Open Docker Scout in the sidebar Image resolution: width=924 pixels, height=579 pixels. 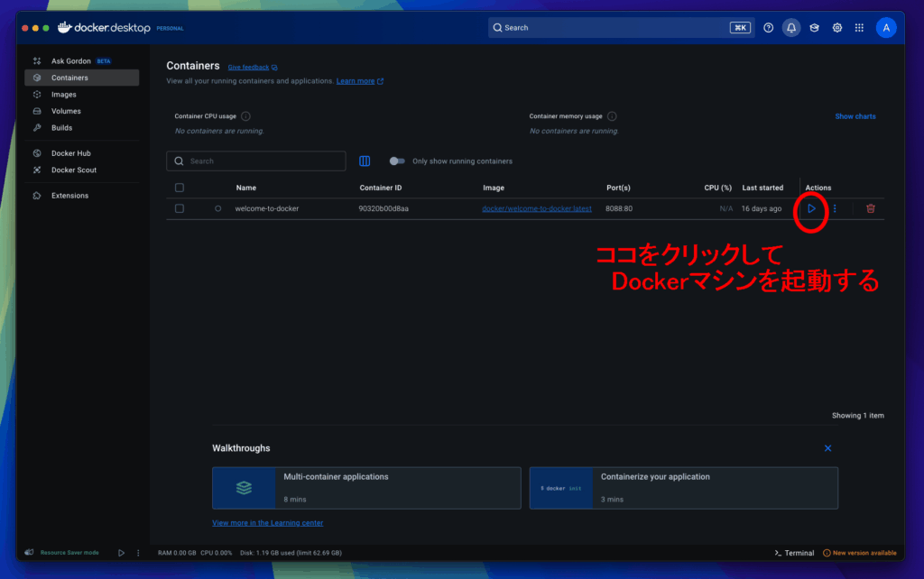(82, 170)
